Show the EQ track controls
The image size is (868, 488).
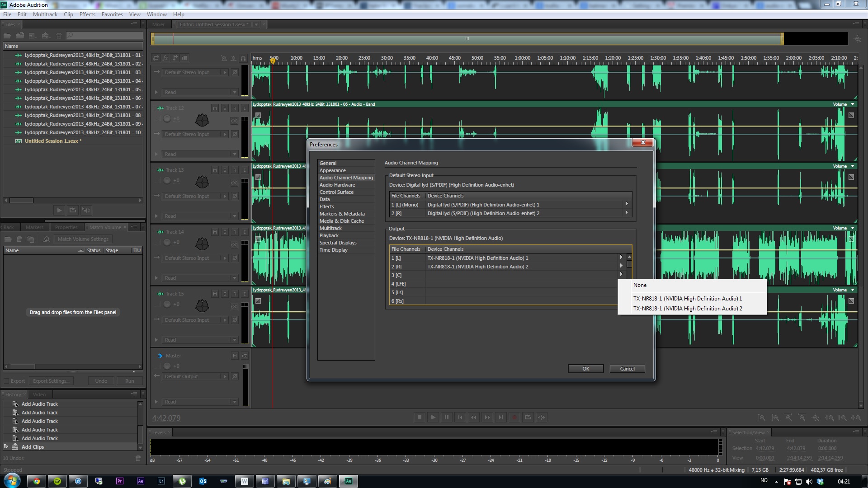(184, 58)
